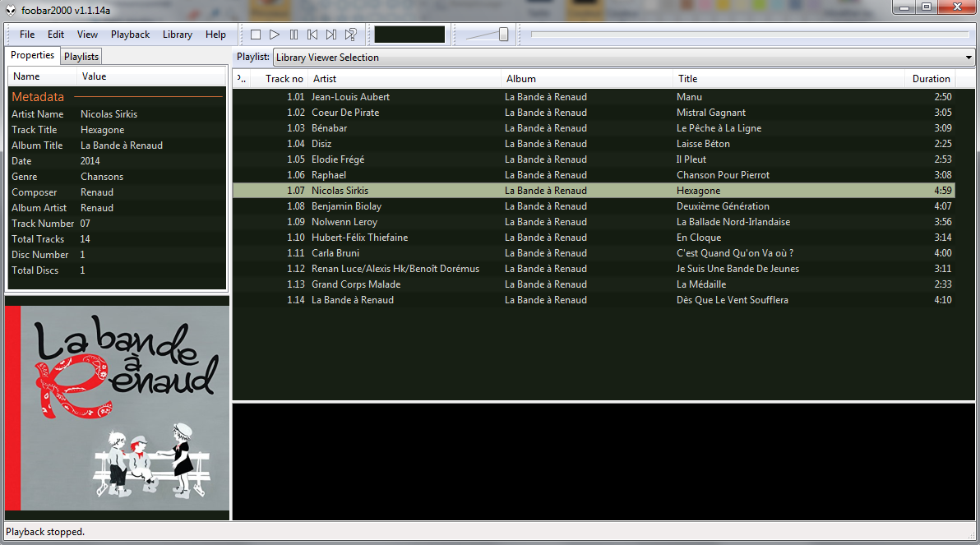Click the title Laisse Béton
Screen dimensions: 980x545
[703, 144]
